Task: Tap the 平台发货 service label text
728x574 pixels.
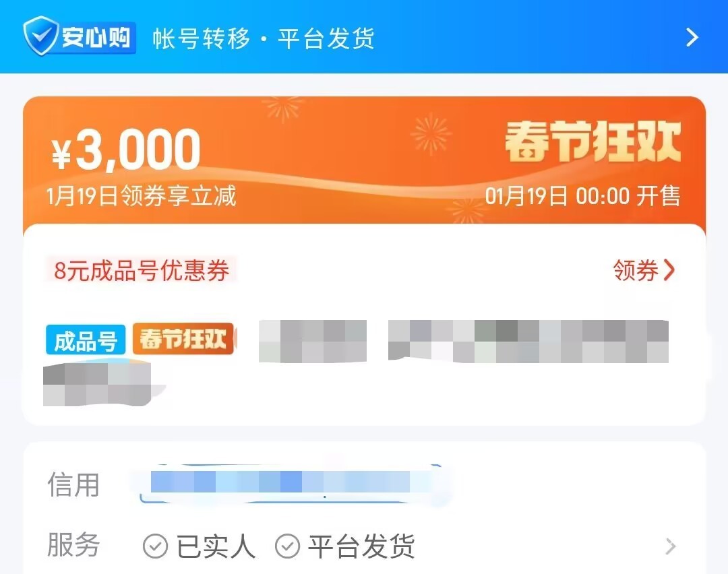Action: click(x=361, y=546)
